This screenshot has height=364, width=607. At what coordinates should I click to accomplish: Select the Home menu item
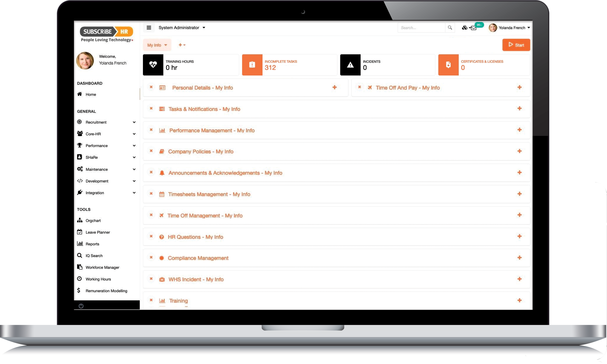(91, 94)
